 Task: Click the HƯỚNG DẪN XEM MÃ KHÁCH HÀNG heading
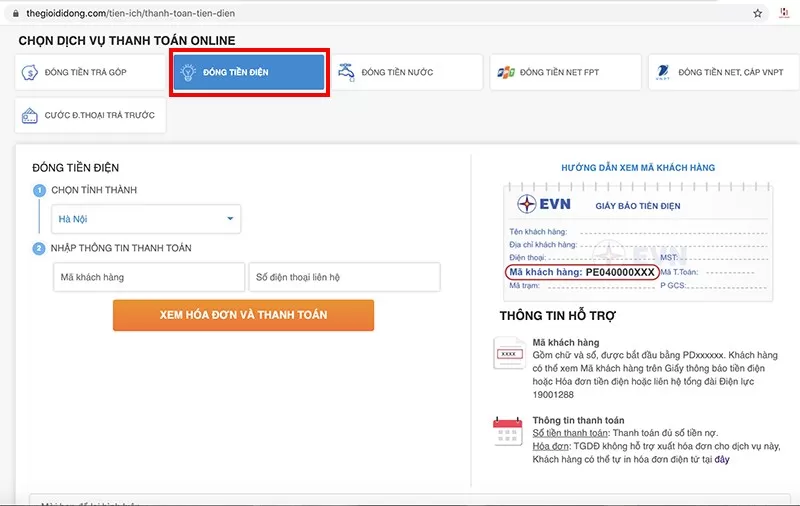click(637, 168)
